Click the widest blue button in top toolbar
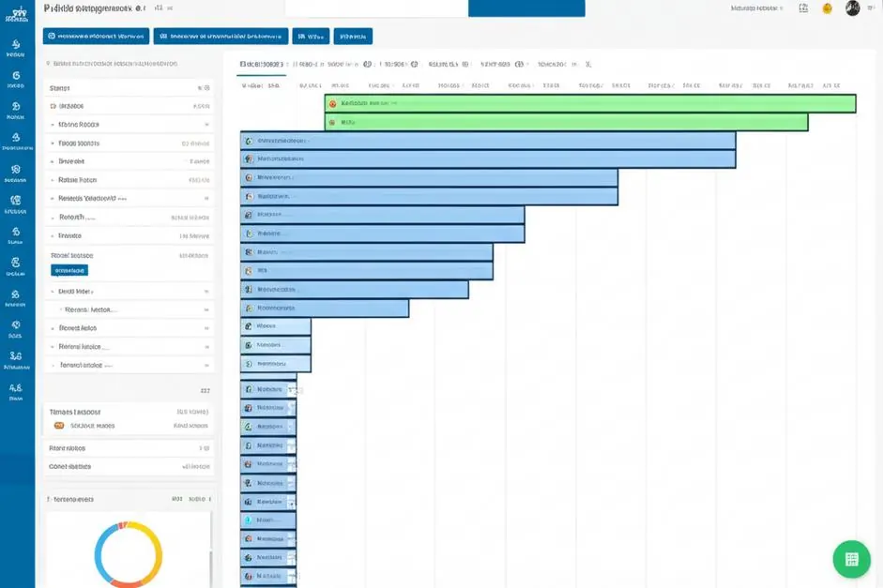This screenshot has height=588, width=883. pos(221,36)
